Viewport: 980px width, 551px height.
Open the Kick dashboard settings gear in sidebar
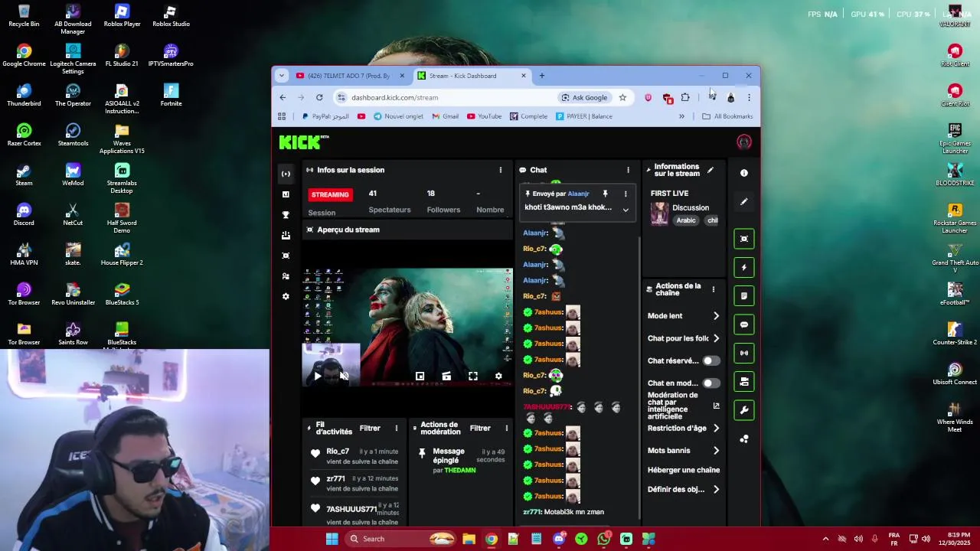(286, 297)
